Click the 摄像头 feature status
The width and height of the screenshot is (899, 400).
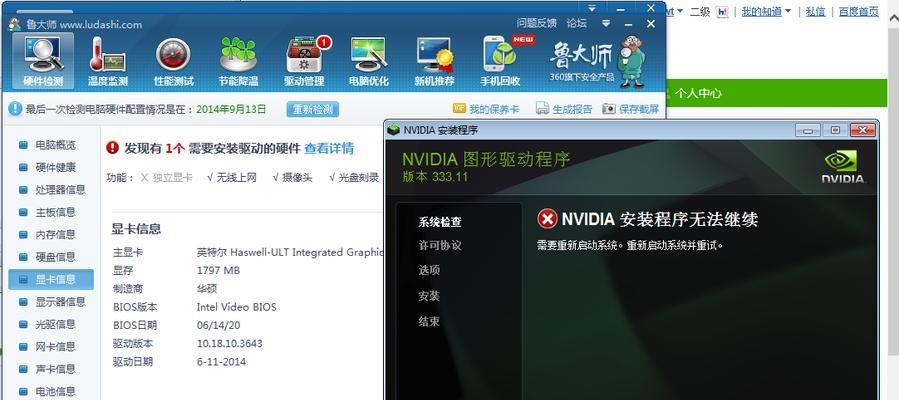click(x=292, y=178)
